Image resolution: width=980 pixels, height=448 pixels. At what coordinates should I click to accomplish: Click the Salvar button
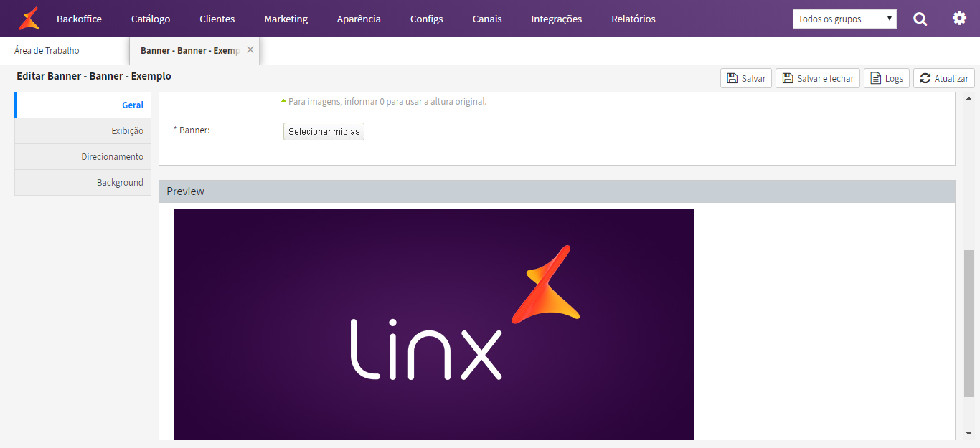click(x=746, y=78)
